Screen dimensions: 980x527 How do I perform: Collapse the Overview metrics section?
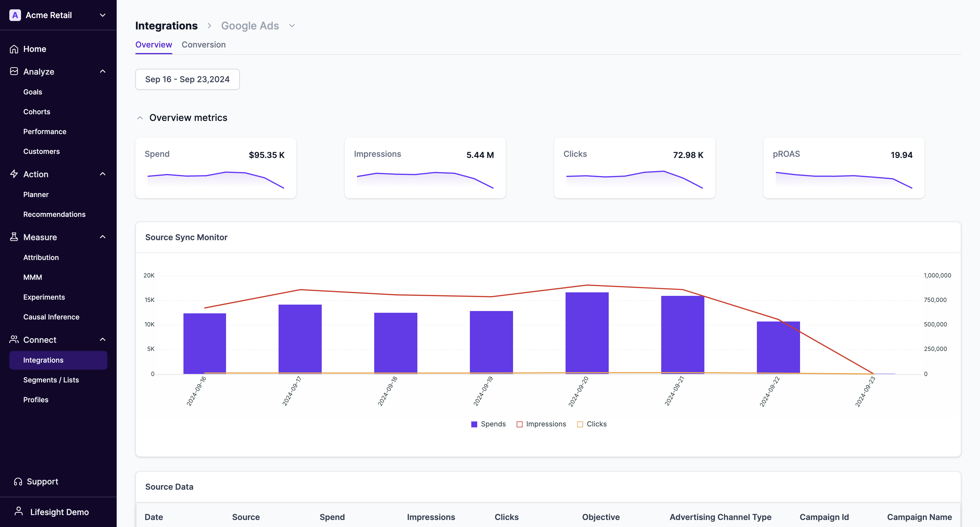tap(140, 118)
